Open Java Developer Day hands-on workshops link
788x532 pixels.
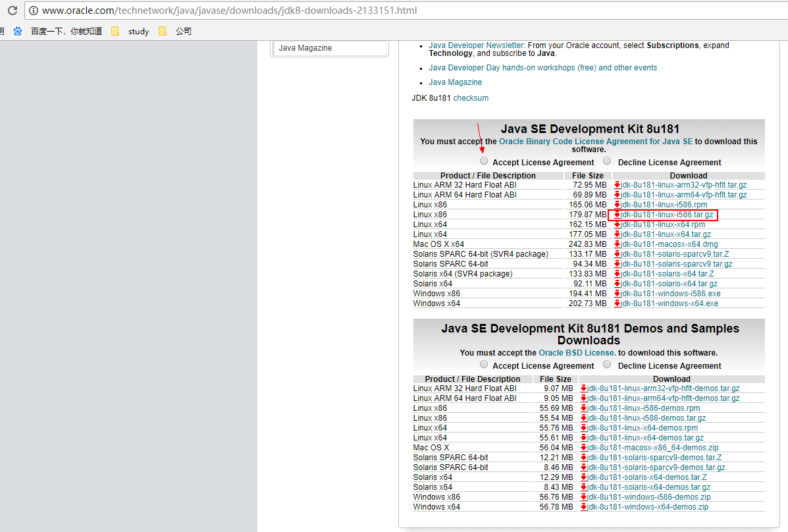click(x=542, y=68)
